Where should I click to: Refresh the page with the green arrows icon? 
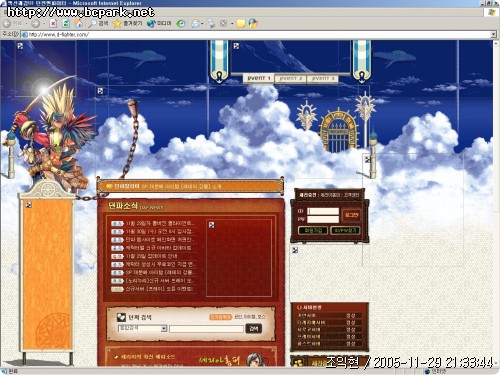tap(66, 23)
